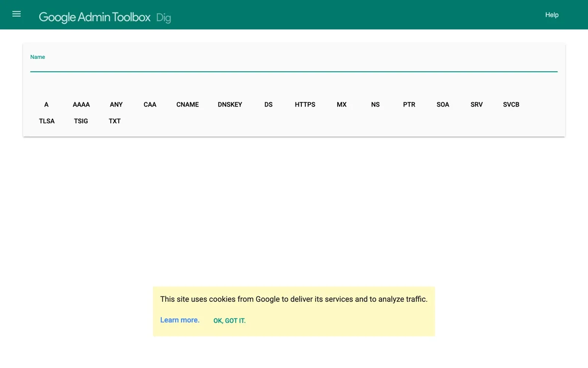Focus the Name input field

click(x=294, y=66)
